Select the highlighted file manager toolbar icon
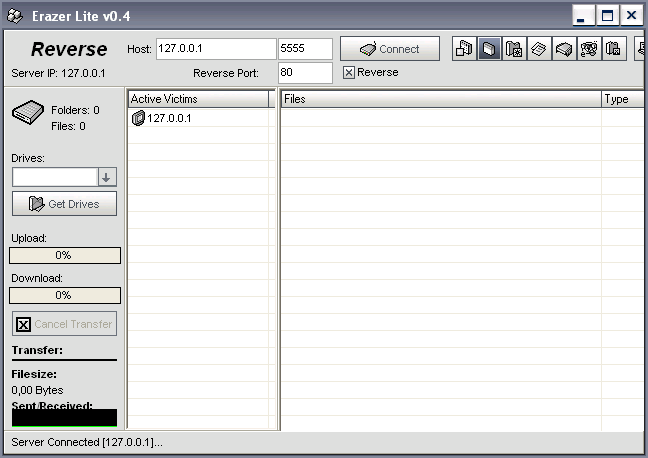 tap(489, 49)
